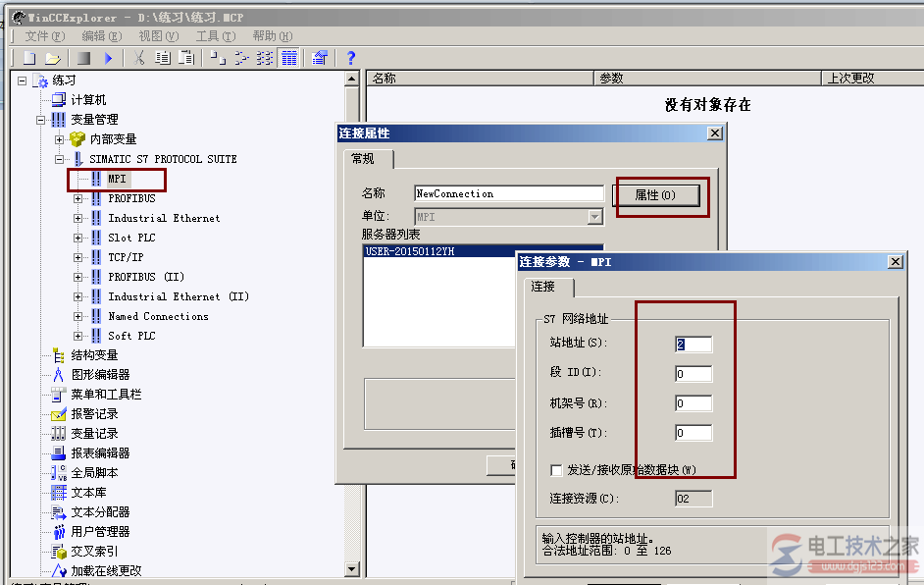Click the 属性(O) button

coord(655,195)
